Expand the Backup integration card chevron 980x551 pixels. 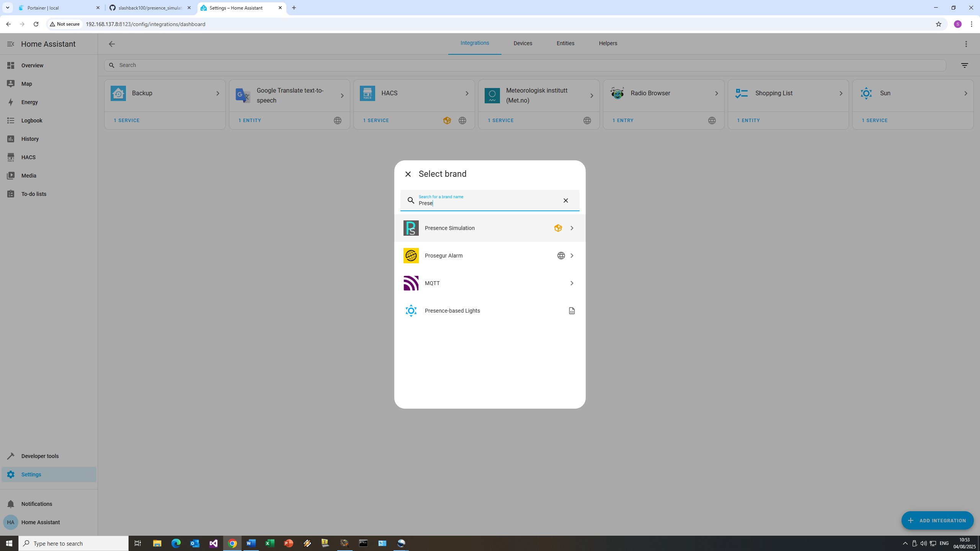pos(217,93)
